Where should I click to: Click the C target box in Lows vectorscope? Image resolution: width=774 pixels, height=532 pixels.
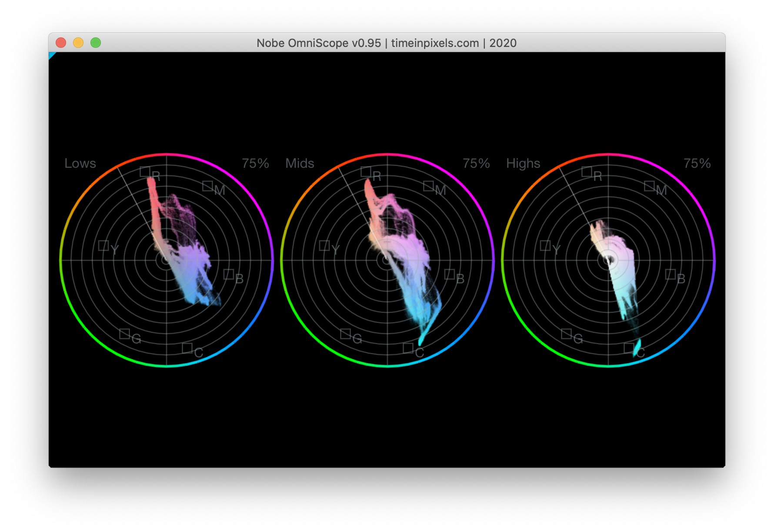(187, 348)
